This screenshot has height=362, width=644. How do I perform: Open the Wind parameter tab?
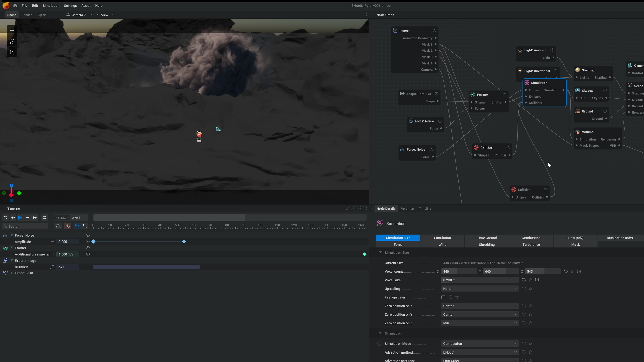[x=442, y=245]
